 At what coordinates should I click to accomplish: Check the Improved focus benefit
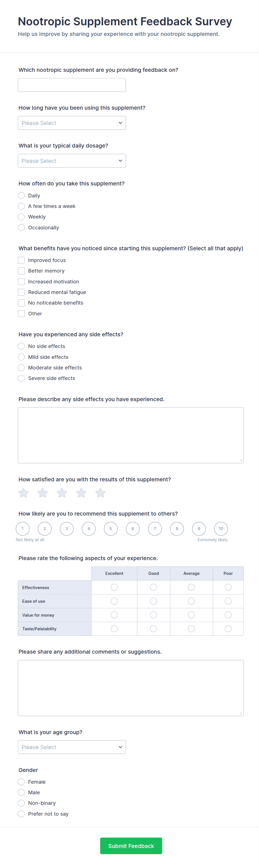click(x=21, y=260)
